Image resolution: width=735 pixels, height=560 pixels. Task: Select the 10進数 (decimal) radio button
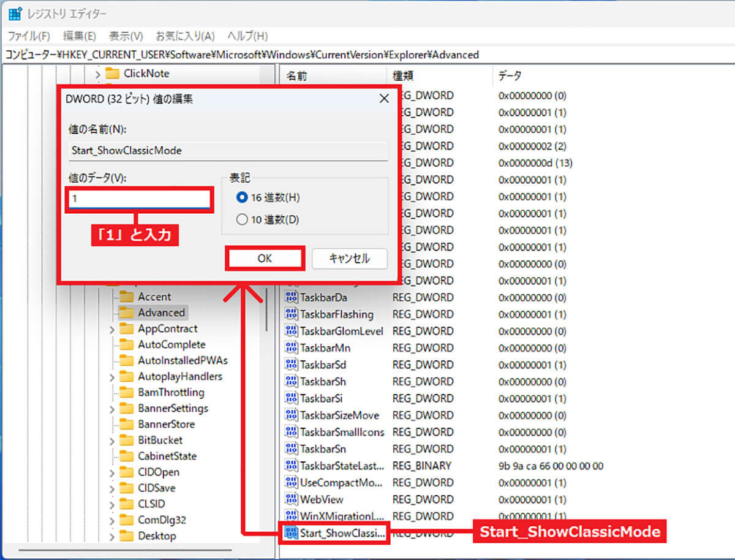click(x=241, y=219)
